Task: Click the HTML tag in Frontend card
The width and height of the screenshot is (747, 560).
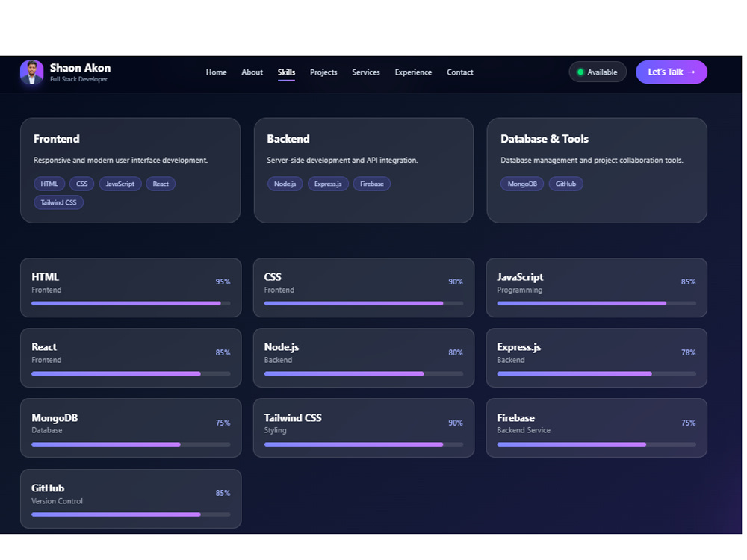Action: [49, 184]
